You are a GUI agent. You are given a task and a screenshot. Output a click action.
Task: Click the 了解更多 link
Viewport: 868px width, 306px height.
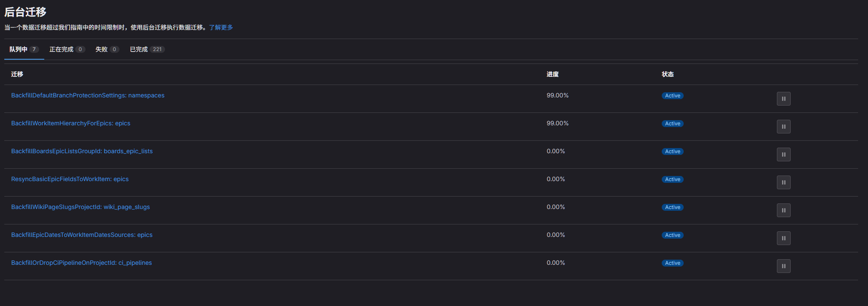[221, 27]
